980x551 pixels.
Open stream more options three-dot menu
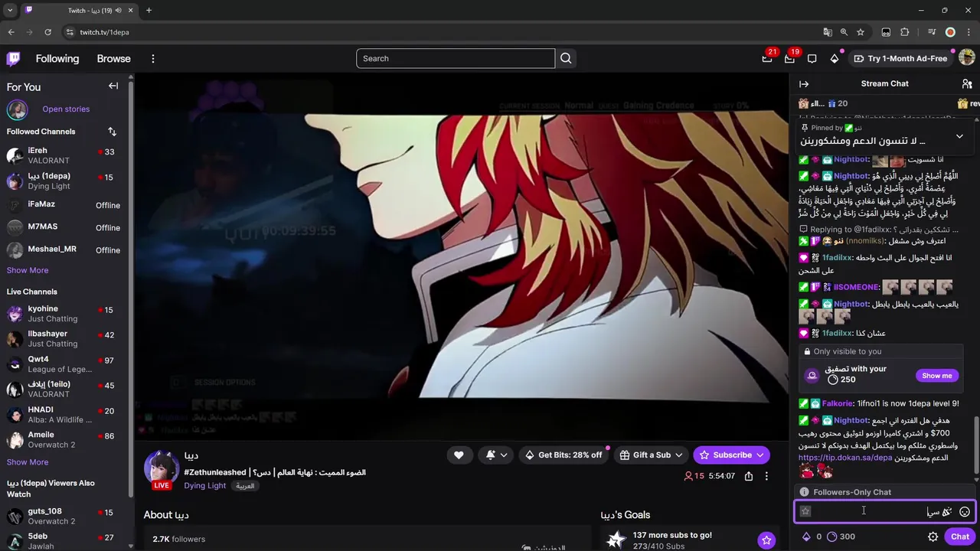pyautogui.click(x=766, y=475)
